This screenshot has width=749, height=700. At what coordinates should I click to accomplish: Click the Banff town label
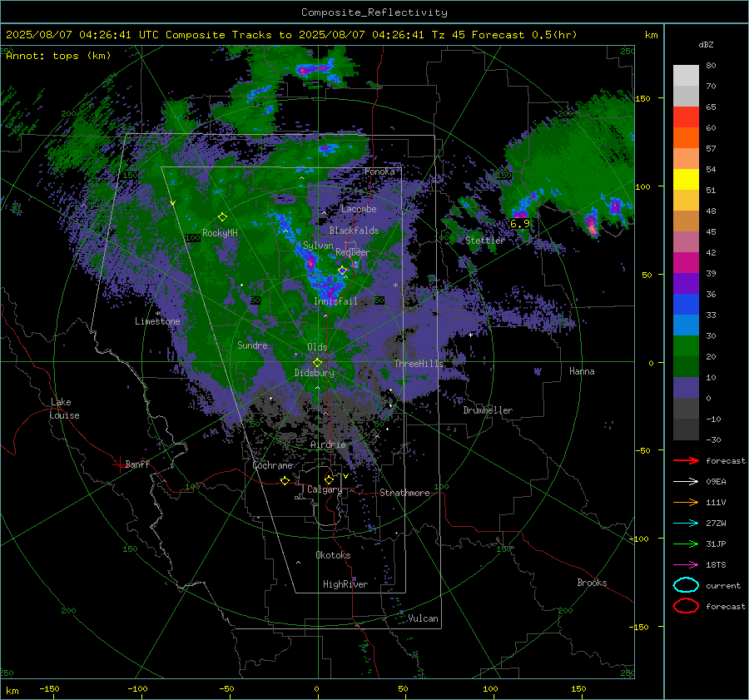(x=137, y=464)
